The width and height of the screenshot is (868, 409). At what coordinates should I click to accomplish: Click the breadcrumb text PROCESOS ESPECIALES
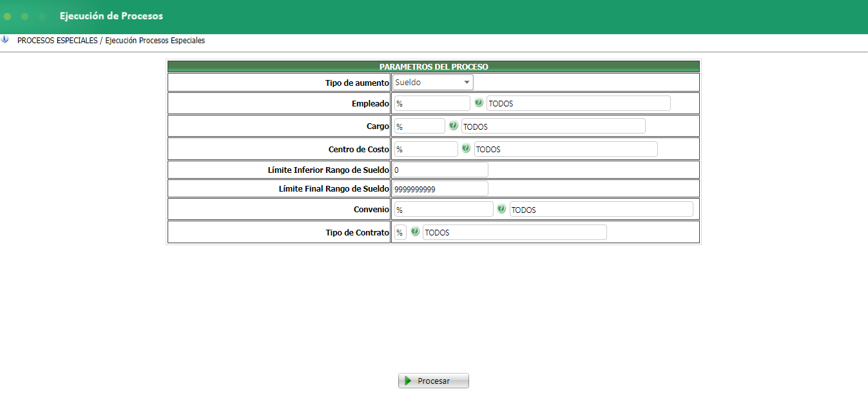tap(57, 41)
